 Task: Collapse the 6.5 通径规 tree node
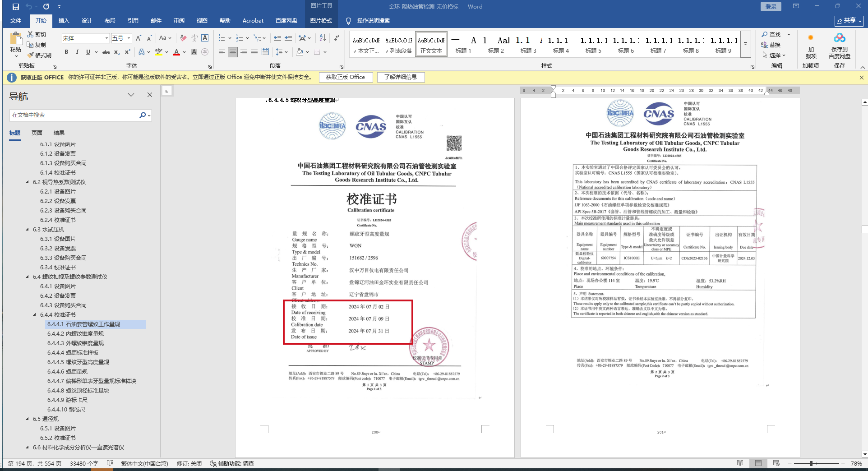[28, 419]
